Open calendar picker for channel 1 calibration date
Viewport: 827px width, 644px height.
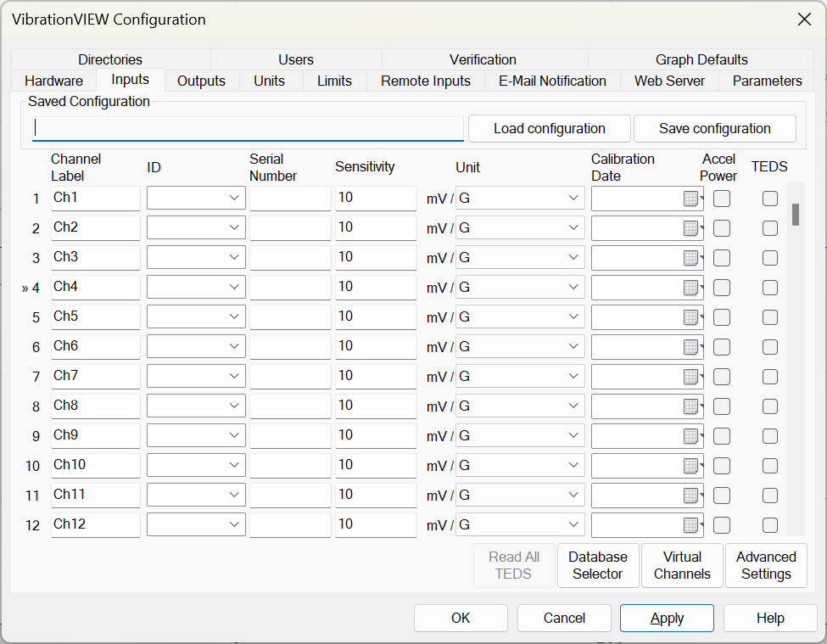pyautogui.click(x=691, y=199)
